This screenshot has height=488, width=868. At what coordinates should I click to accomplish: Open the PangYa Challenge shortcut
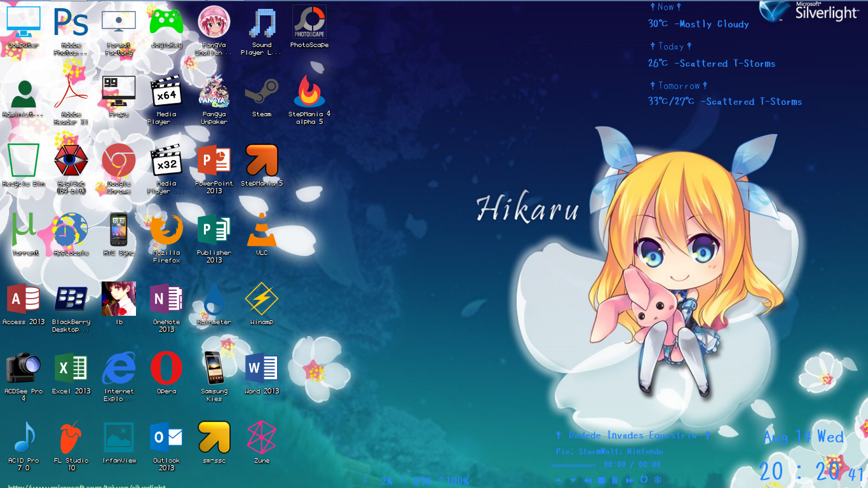pos(214,29)
